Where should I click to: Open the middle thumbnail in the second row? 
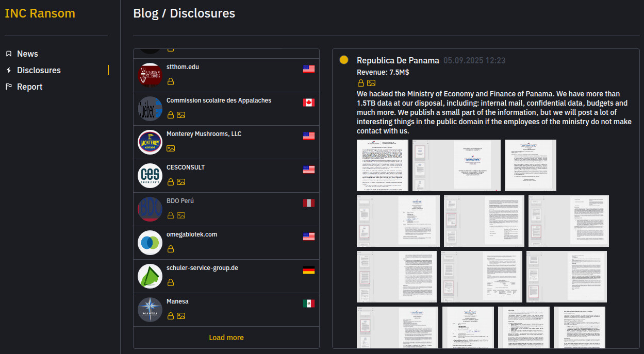(484, 221)
